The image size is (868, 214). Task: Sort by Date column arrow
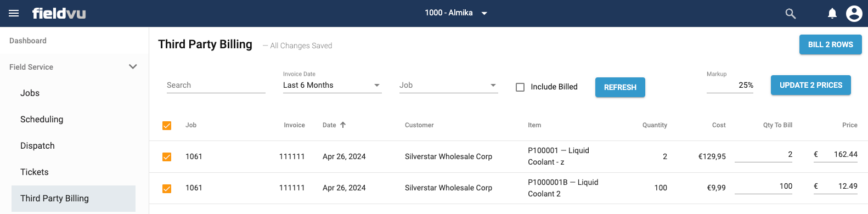[343, 125]
